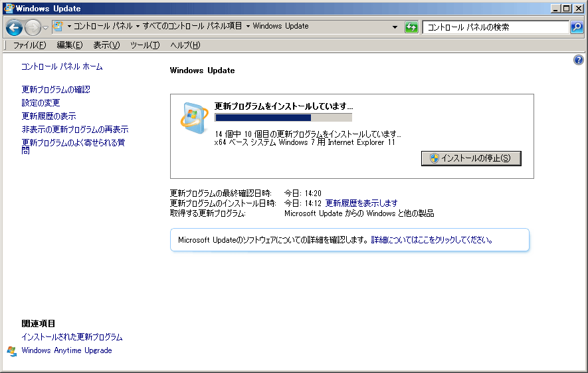Open 更新プログラムのよく寄せられる質問 link
The image size is (588, 373).
[x=73, y=146]
